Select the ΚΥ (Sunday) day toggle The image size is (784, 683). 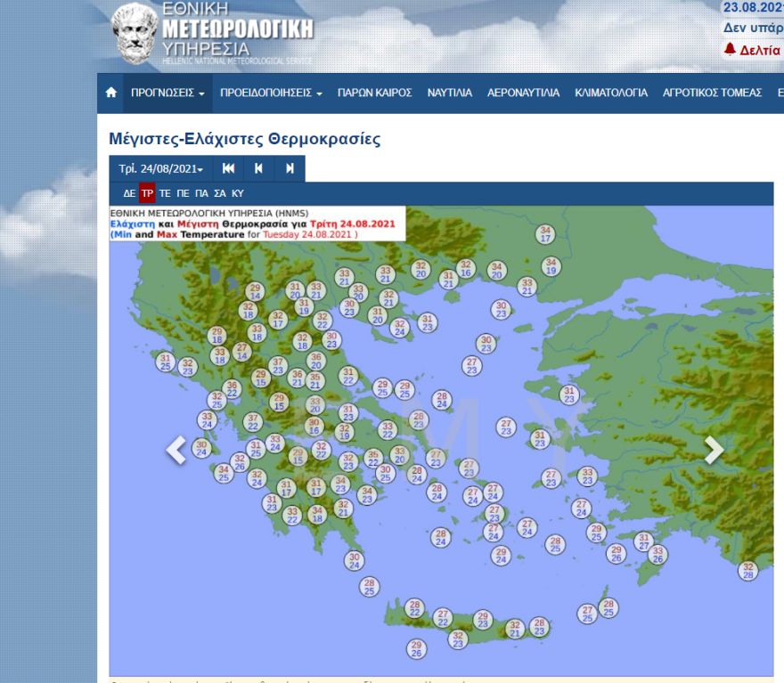point(238,193)
